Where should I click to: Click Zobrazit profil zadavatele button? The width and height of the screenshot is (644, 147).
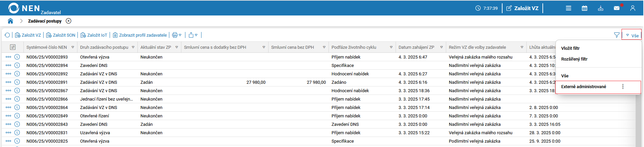[140, 35]
